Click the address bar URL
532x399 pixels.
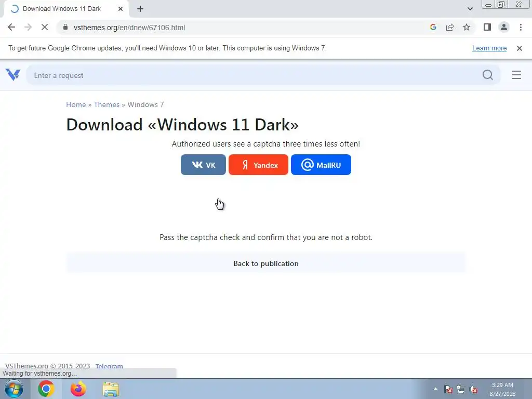coord(129,28)
